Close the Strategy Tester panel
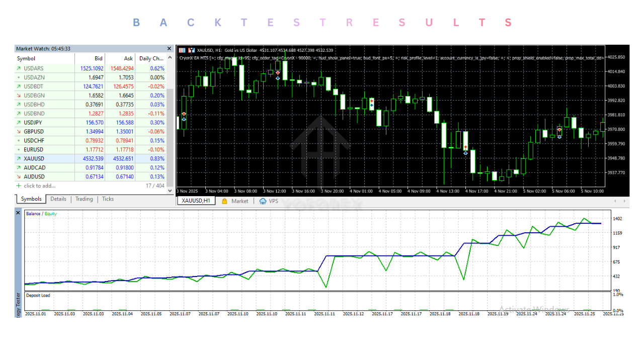This screenshot has height=362, width=644. point(18,213)
